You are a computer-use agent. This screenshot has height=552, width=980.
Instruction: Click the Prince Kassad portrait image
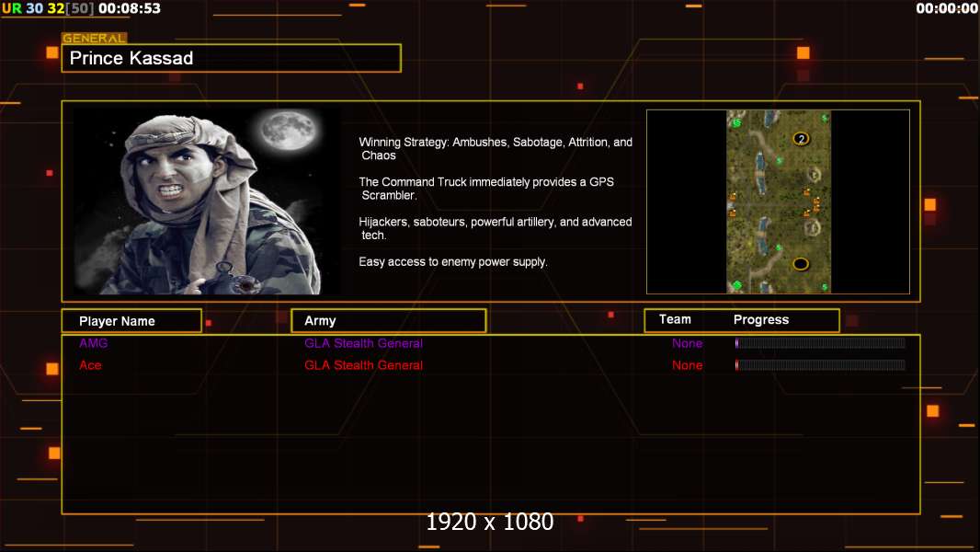pos(208,201)
